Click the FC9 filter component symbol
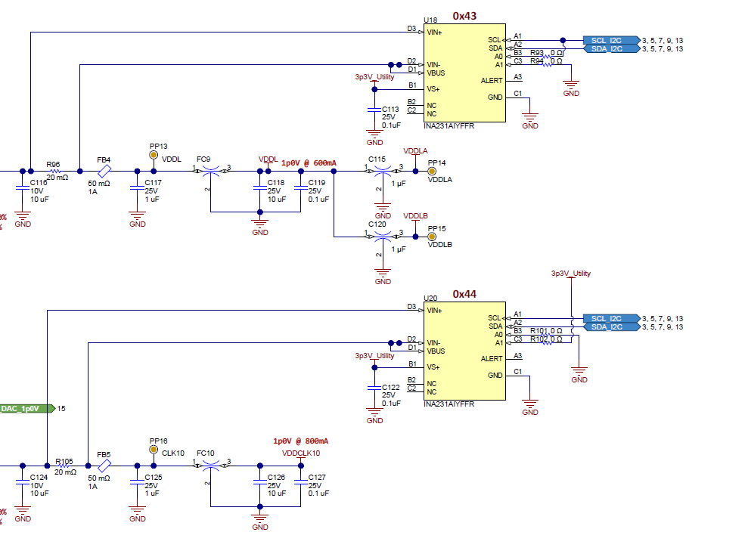The width and height of the screenshot is (748, 560). pyautogui.click(x=210, y=169)
